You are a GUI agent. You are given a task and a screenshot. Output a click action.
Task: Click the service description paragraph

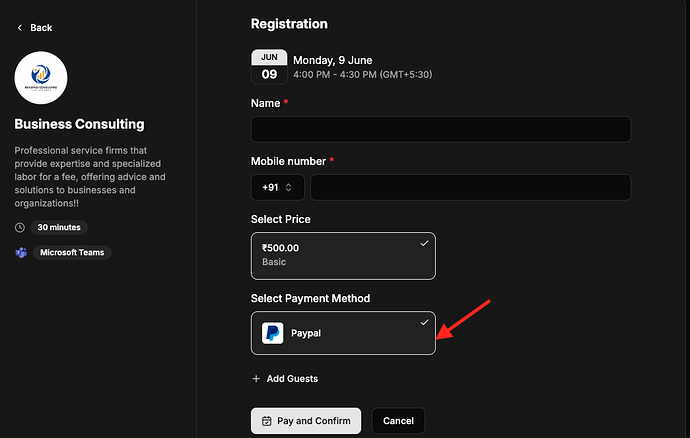90,177
